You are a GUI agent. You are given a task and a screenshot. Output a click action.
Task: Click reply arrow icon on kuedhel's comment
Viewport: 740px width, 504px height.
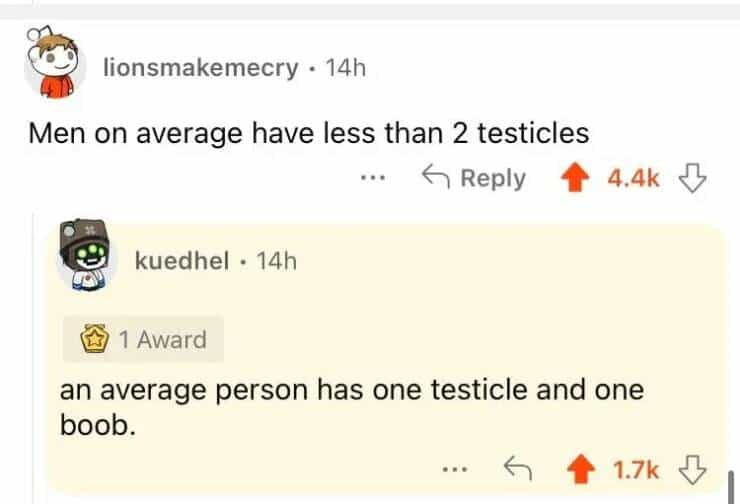[518, 465]
